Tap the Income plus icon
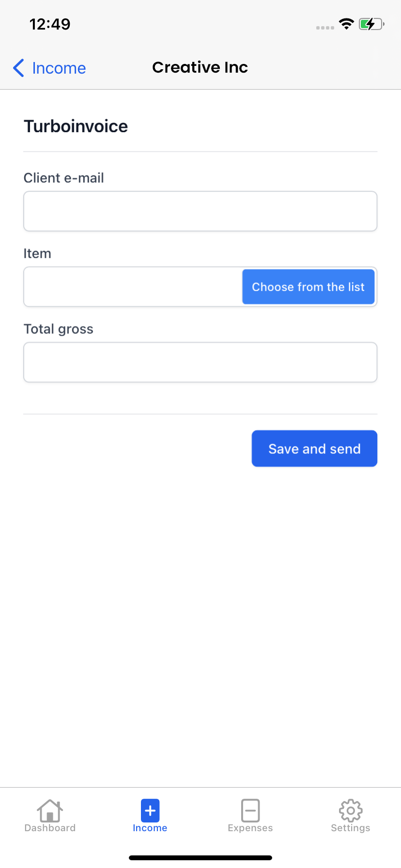The image size is (401, 868). click(150, 810)
